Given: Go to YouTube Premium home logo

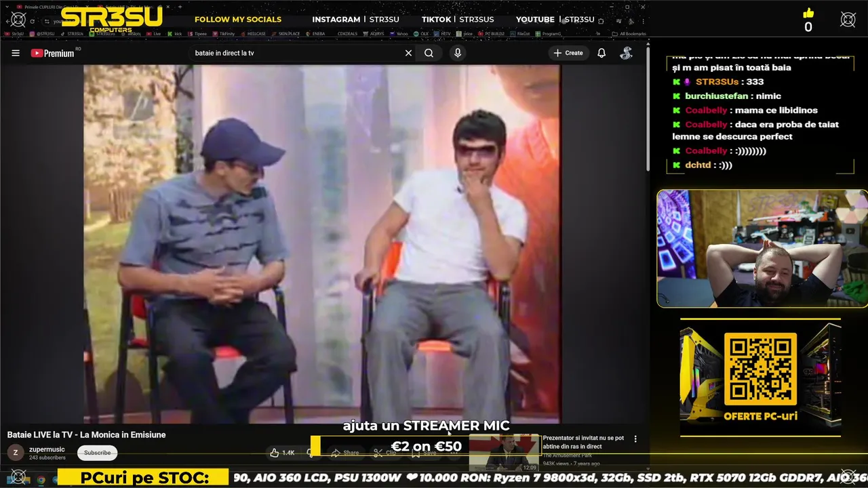Looking at the screenshot, I should (53, 53).
